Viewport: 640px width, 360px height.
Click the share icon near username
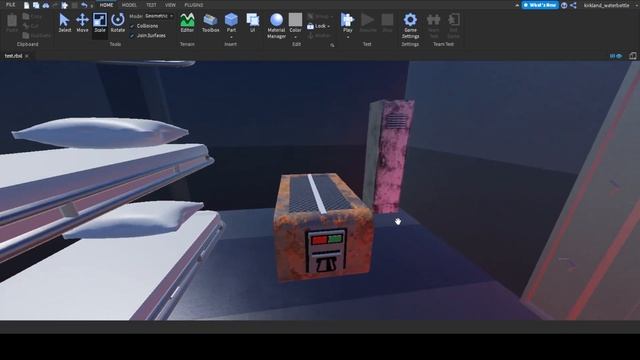tap(573, 5)
